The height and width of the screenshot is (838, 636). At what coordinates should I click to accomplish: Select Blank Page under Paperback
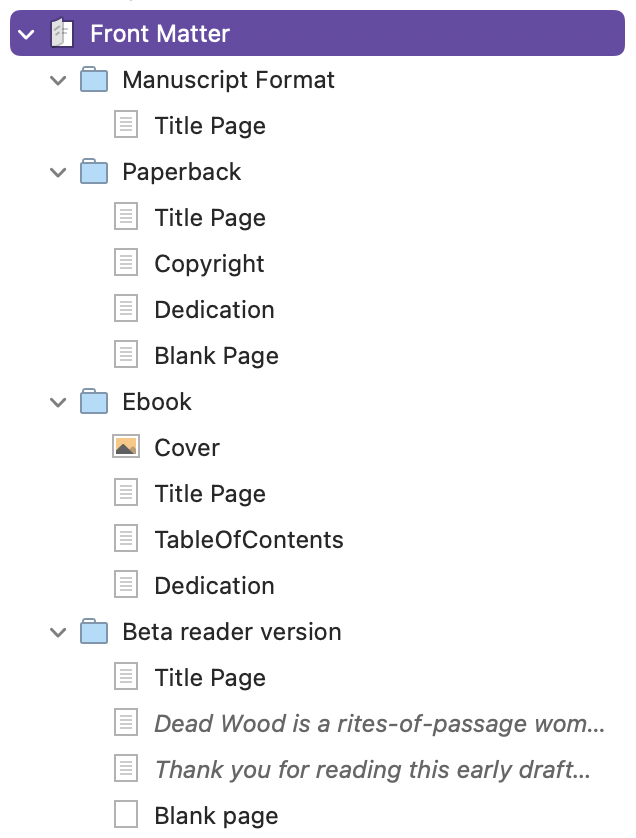216,355
